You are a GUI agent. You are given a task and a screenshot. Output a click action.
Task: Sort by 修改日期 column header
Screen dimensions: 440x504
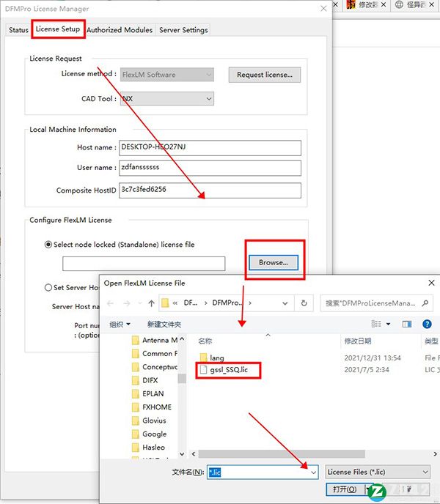point(358,341)
